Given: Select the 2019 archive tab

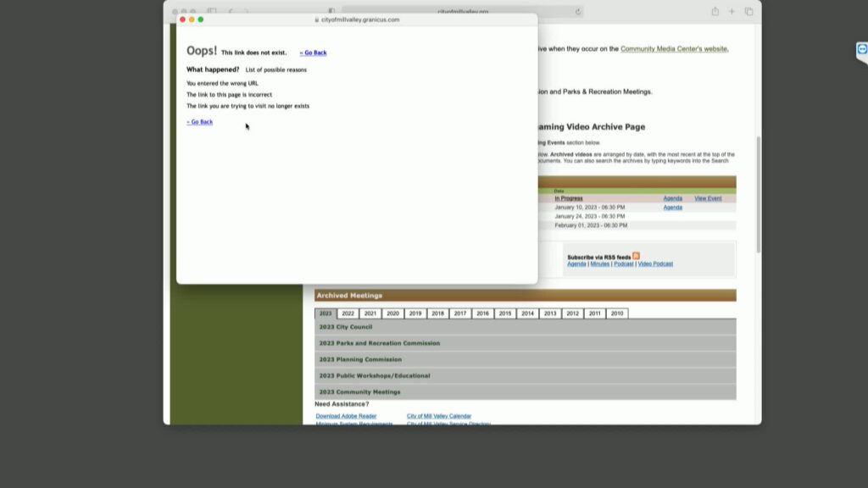Looking at the screenshot, I should [x=415, y=313].
